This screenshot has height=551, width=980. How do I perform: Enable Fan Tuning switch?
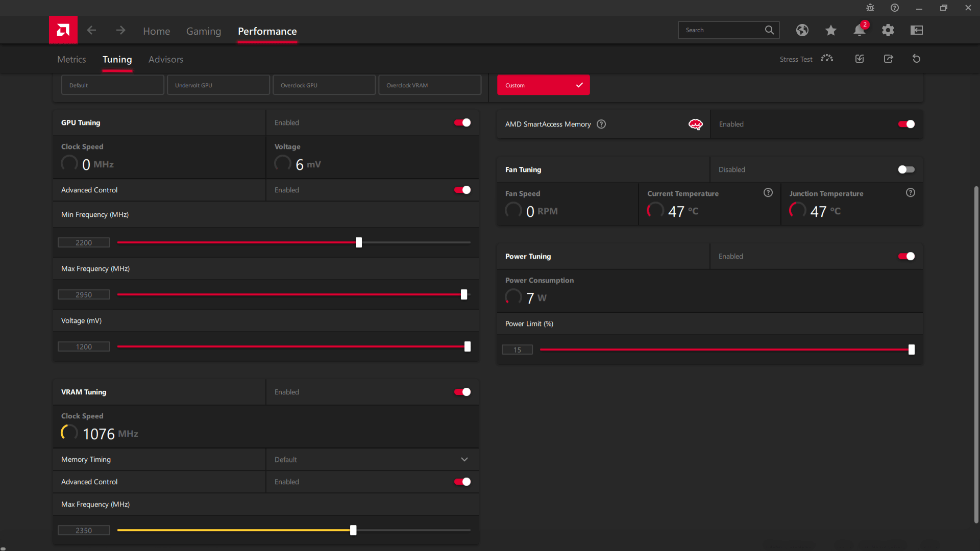(906, 169)
